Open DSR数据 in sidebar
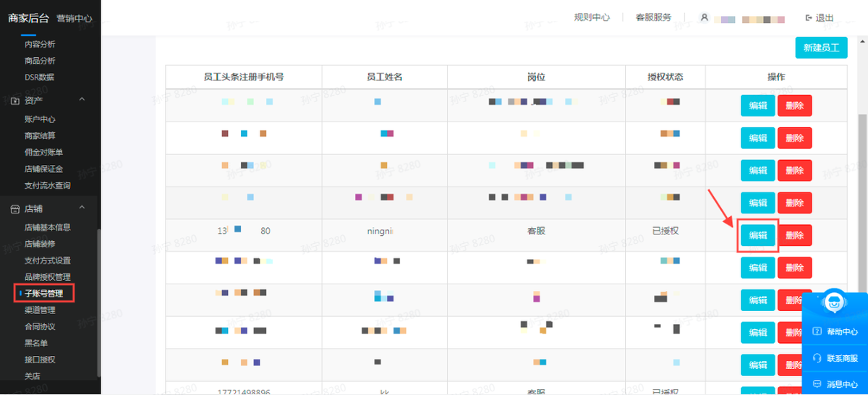The image size is (868, 395). (40, 77)
